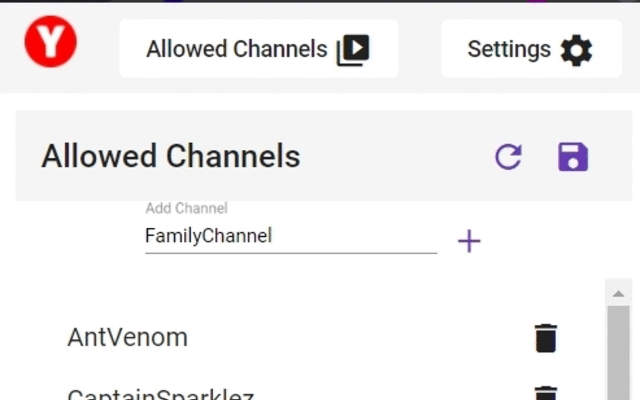Delete AntVenom using its trash icon
Viewport: 640px width, 400px height.
tap(545, 338)
